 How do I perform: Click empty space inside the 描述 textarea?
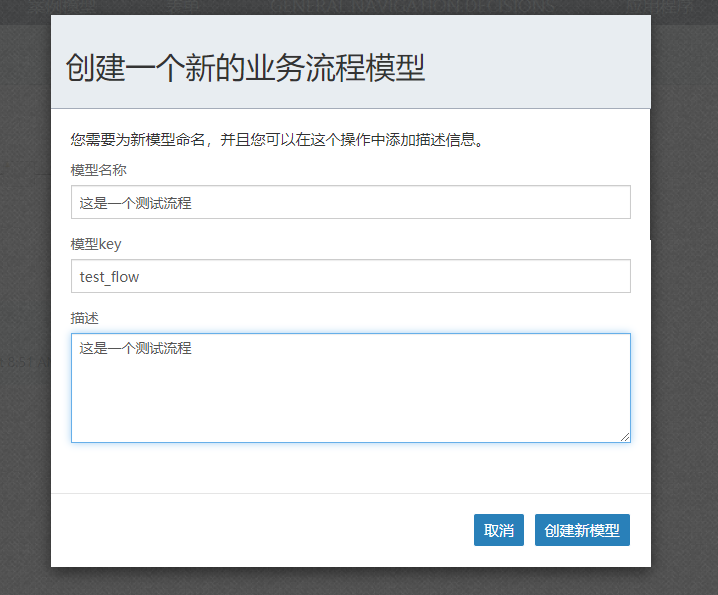[x=350, y=400]
